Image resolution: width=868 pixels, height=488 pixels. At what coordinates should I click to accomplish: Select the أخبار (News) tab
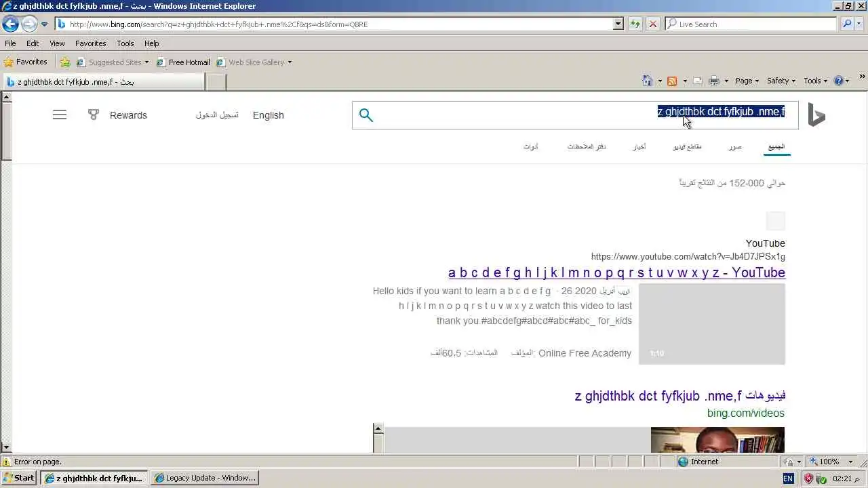tap(639, 146)
